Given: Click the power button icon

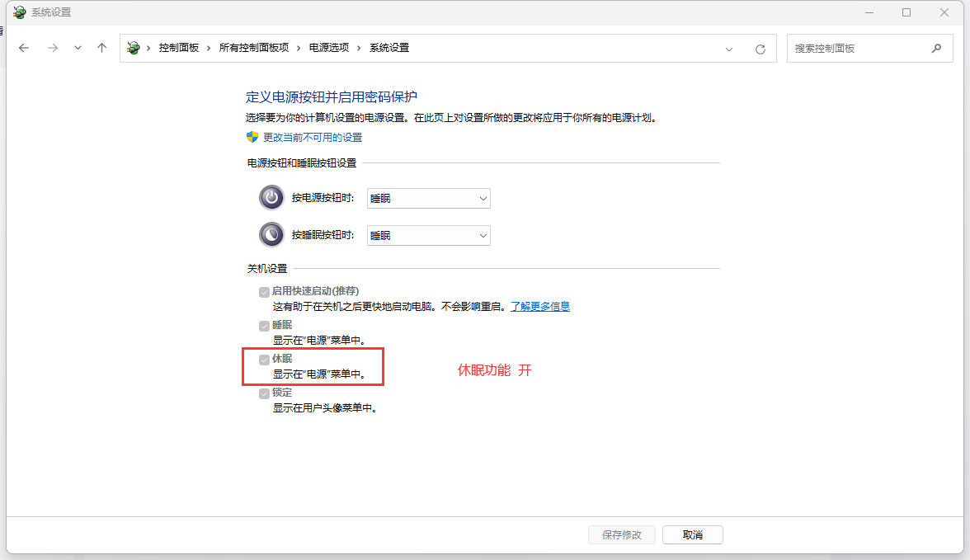Looking at the screenshot, I should (x=271, y=198).
